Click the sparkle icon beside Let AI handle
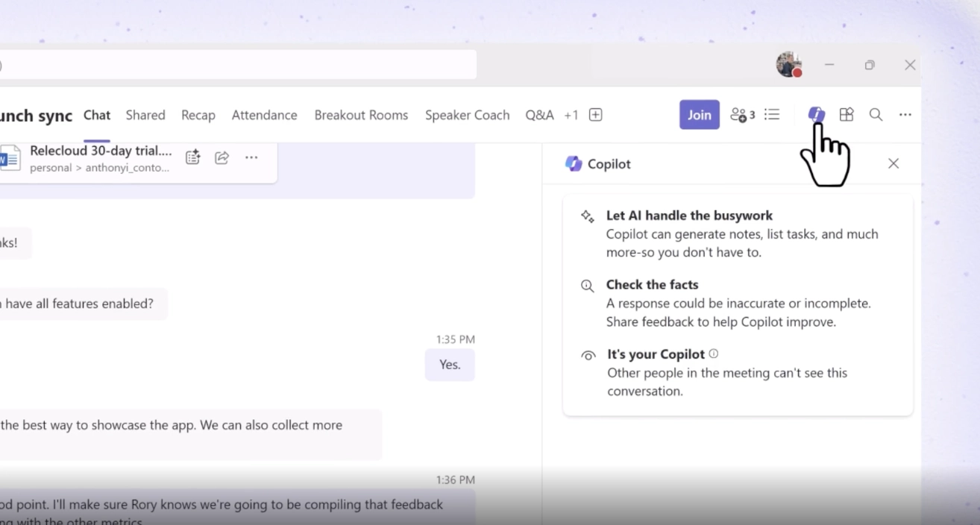Screen dimensions: 980x525 588,216
